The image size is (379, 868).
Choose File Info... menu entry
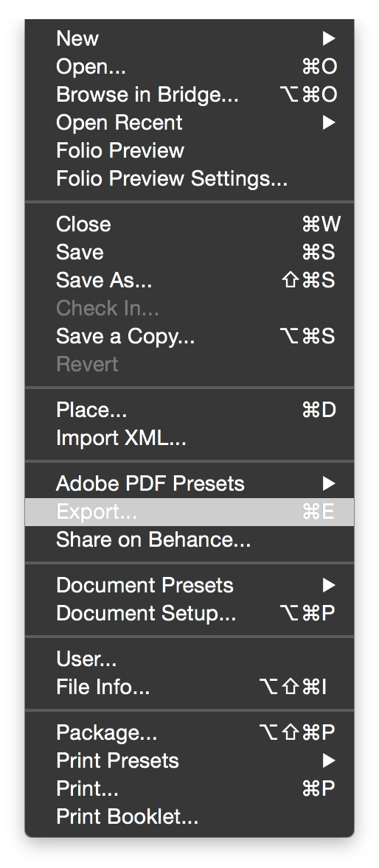(189, 687)
